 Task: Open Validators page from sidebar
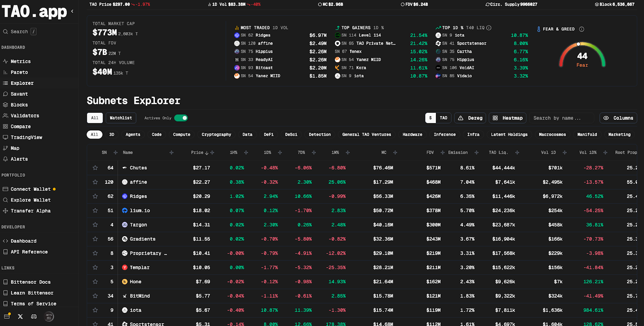pos(25,116)
